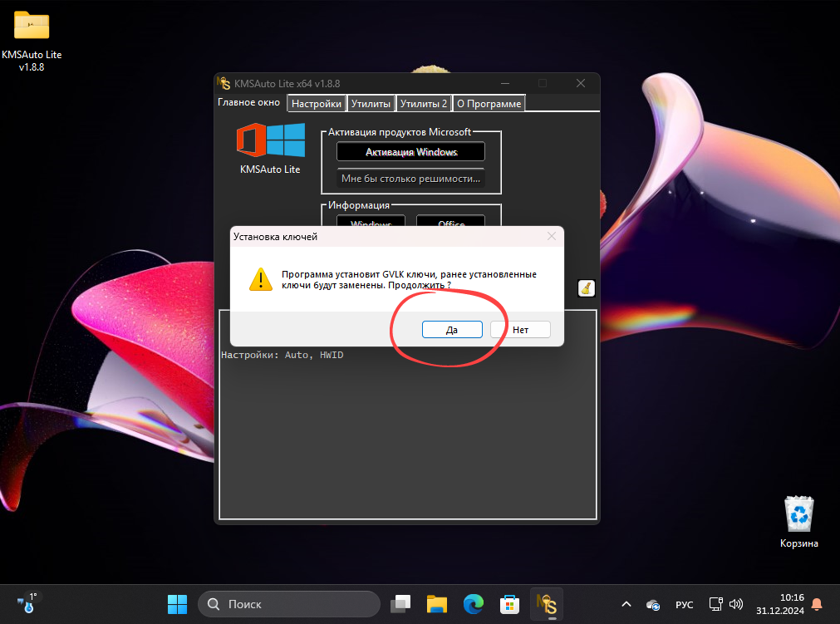Click the KMSAuto Lite Office/Windows logo
The image size is (840, 624).
[x=270, y=140]
